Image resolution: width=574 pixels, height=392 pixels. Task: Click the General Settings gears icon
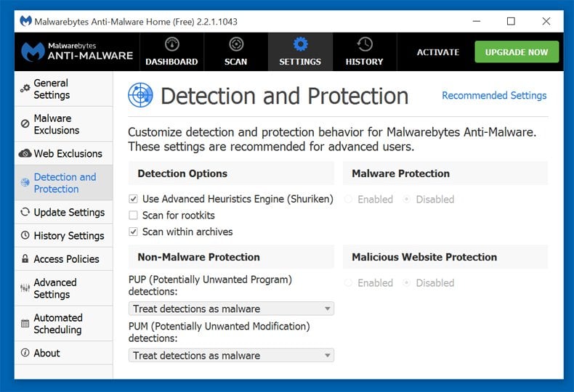tap(25, 89)
